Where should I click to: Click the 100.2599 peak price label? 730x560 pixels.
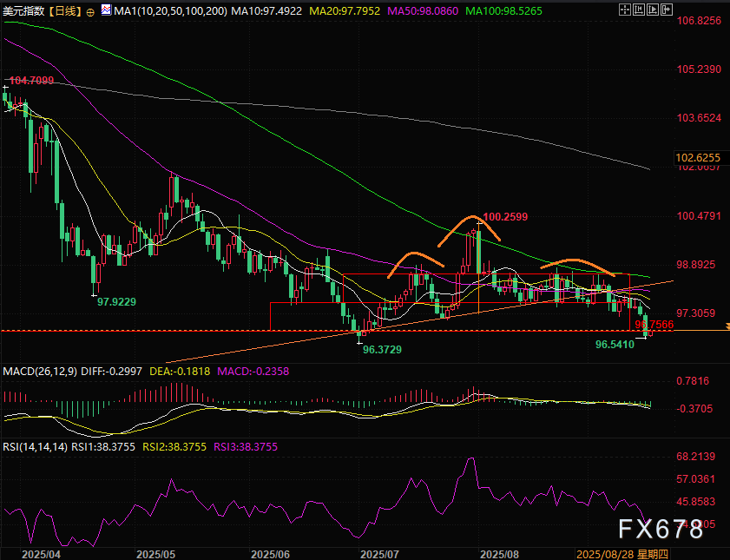(x=505, y=215)
